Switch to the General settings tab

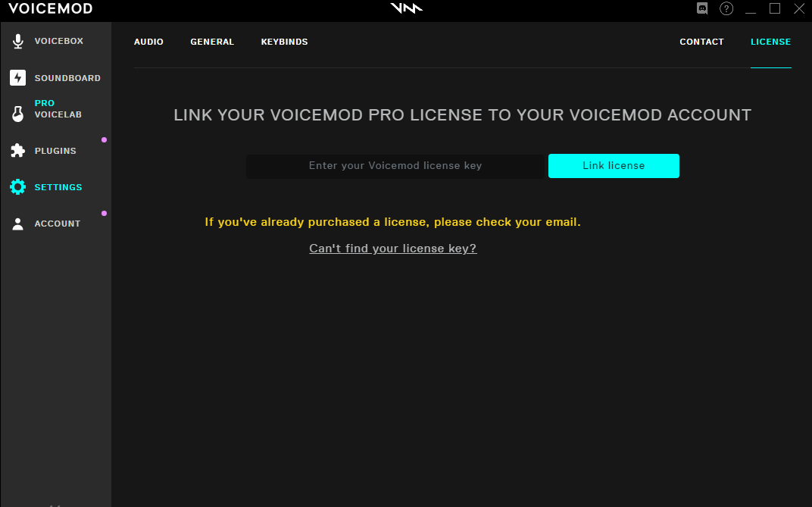[212, 42]
